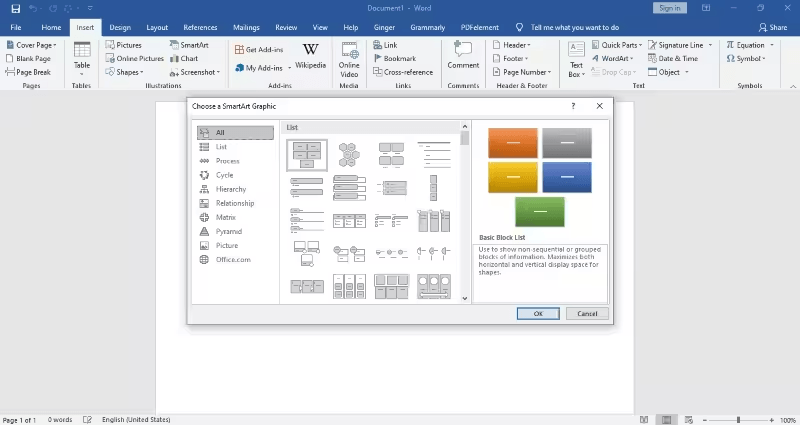Viewport: 800px width, 425px height.
Task: Select the Basic Block List thumbnail
Action: (x=307, y=153)
